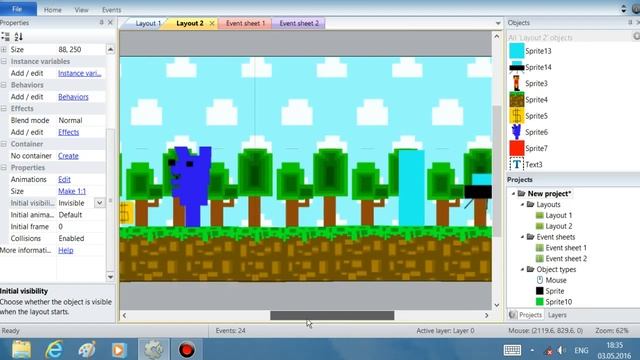The image size is (640, 360).
Task: Click the categorized view properties icon
Action: (5, 37)
